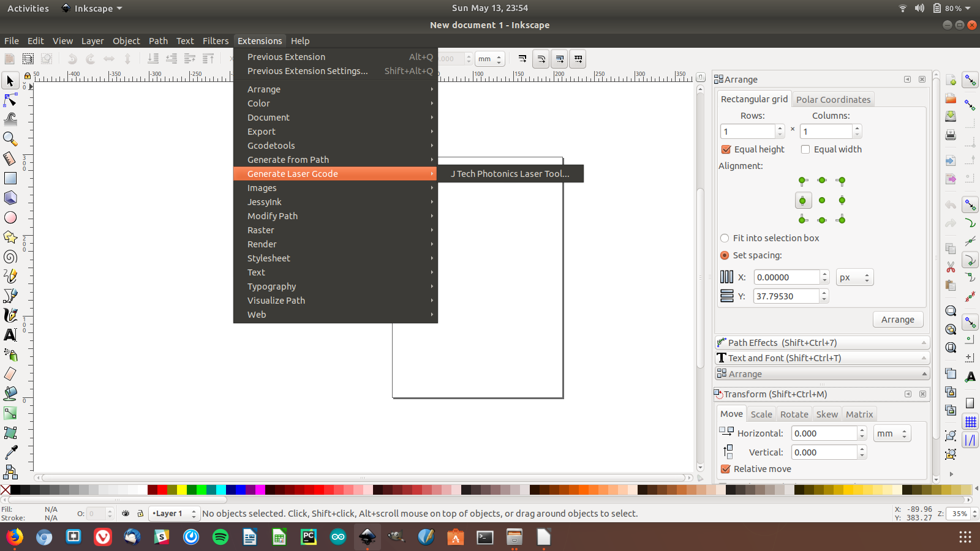This screenshot has height=551, width=980.
Task: Select the Zoom magnifier tool
Action: (x=10, y=139)
